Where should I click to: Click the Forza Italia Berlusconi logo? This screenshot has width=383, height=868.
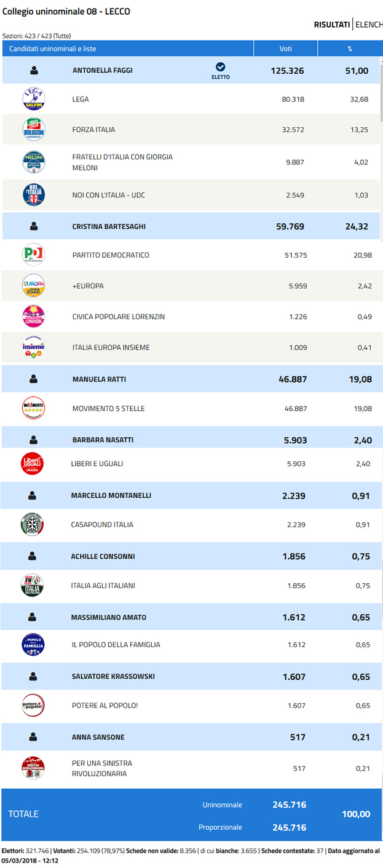(33, 130)
